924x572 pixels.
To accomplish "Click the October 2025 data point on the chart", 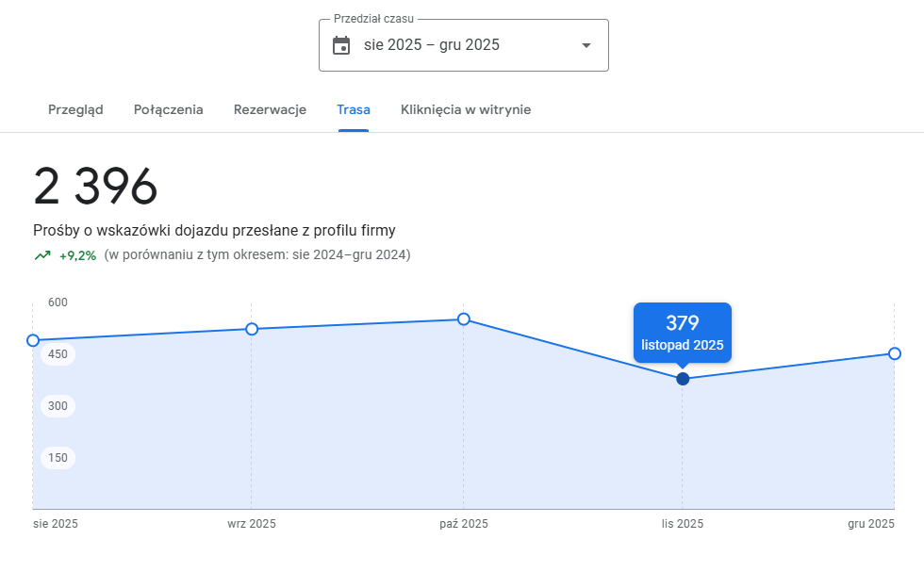I will [462, 320].
